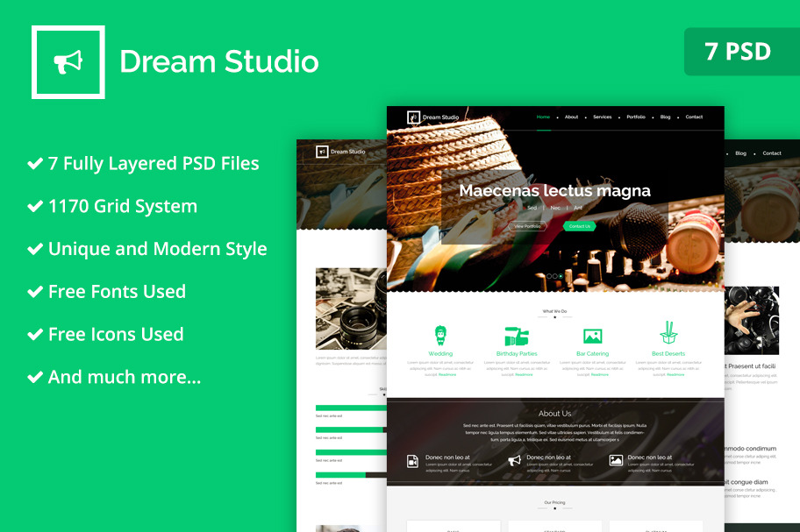Click the Bar Catering picture icon
800x532 pixels.
(592, 336)
